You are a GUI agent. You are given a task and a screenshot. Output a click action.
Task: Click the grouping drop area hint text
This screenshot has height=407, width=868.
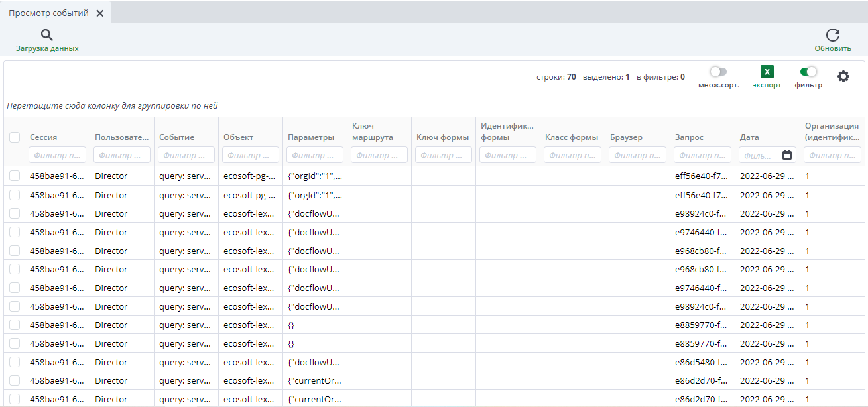tap(112, 105)
